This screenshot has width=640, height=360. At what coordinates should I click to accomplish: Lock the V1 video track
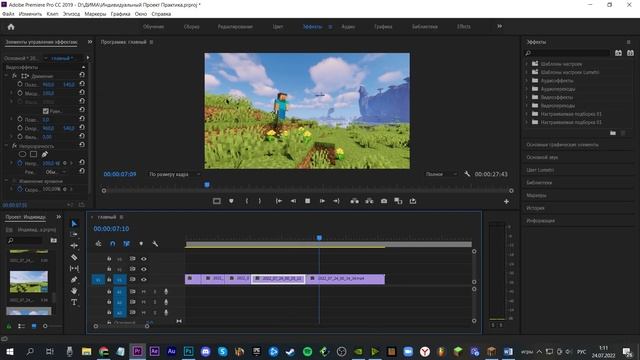coord(109,280)
